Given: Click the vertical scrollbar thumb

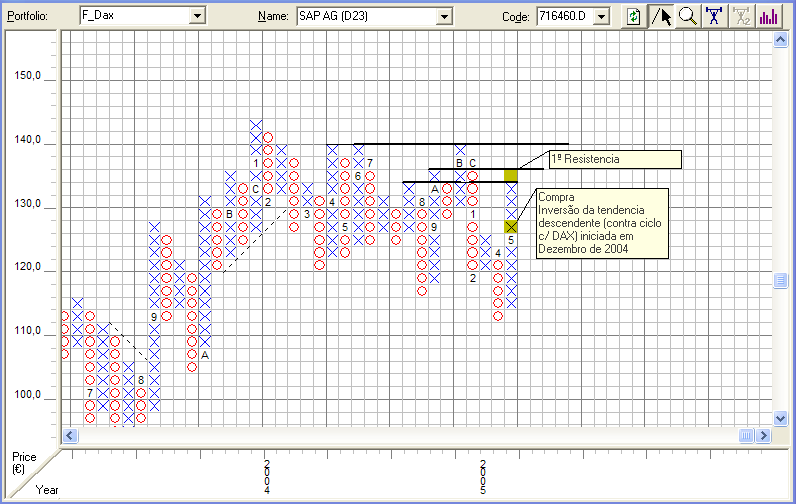Looking at the screenshot, I should pyautogui.click(x=780, y=282).
